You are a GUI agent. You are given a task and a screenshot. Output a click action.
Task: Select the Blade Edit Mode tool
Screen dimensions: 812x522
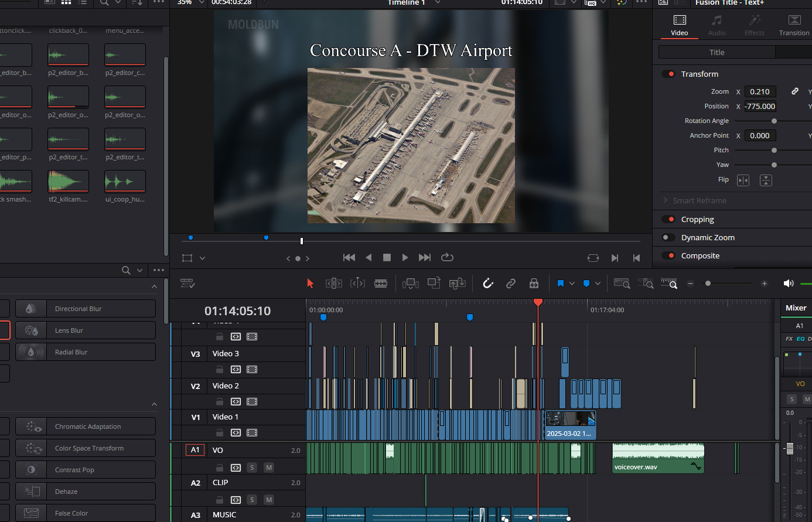tap(381, 284)
